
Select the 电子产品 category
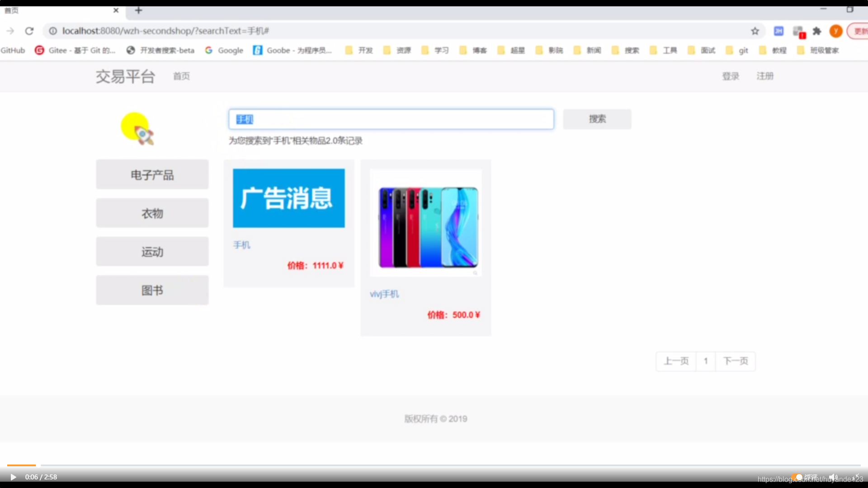[x=152, y=175]
